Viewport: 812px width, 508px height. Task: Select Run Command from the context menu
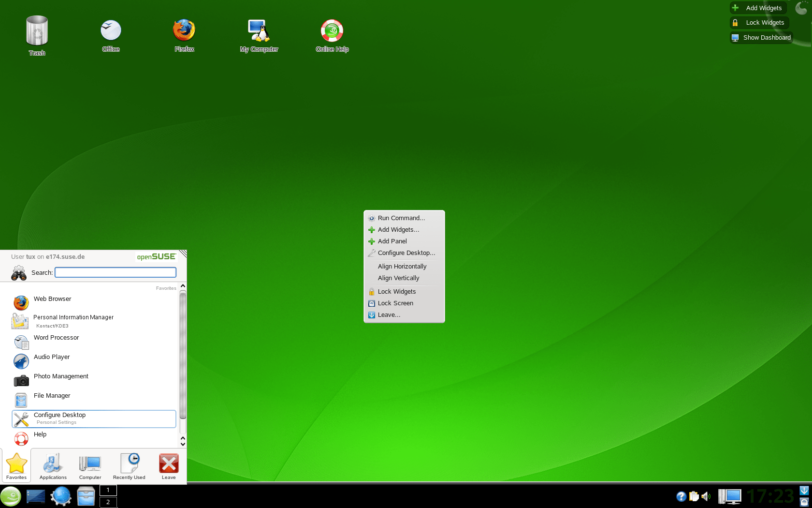pyautogui.click(x=400, y=218)
